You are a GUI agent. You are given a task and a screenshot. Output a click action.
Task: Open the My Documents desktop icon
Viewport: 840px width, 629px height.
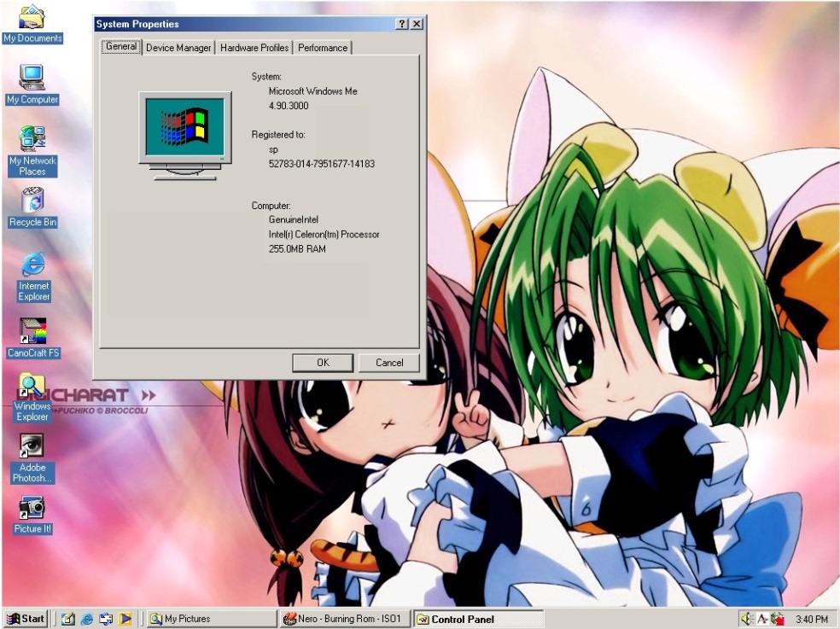coord(32,24)
